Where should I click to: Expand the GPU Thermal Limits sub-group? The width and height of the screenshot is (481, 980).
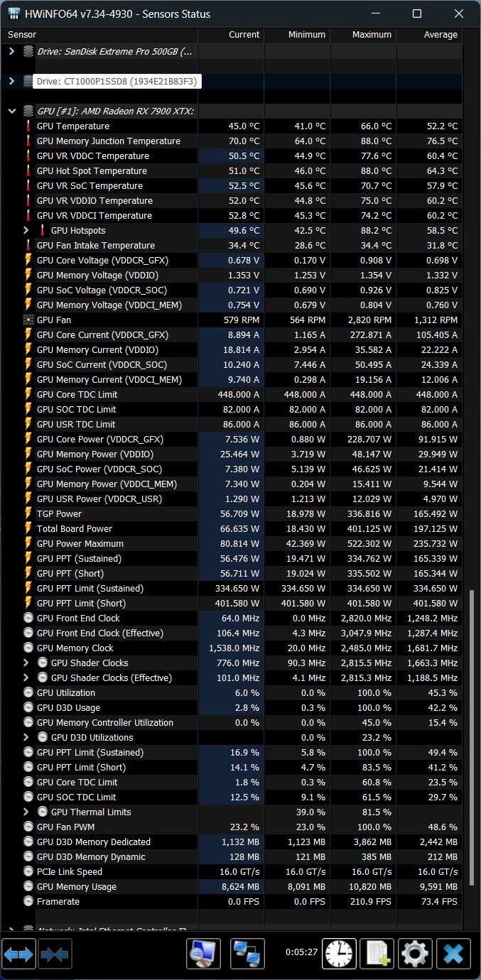26,812
